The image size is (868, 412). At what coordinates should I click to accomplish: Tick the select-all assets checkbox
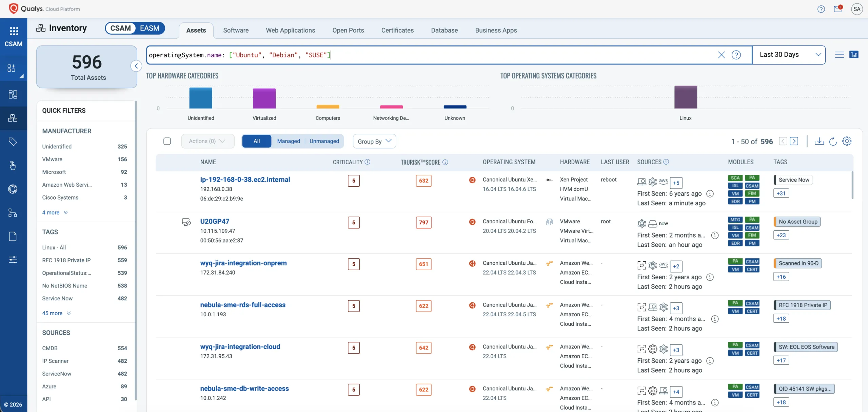click(167, 141)
